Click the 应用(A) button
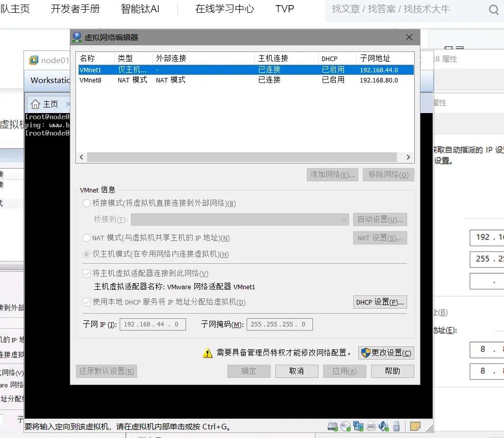The image size is (504, 438). tap(344, 371)
